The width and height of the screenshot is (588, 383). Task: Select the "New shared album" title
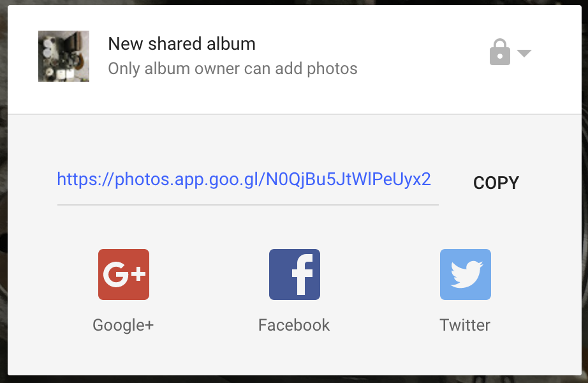(182, 44)
